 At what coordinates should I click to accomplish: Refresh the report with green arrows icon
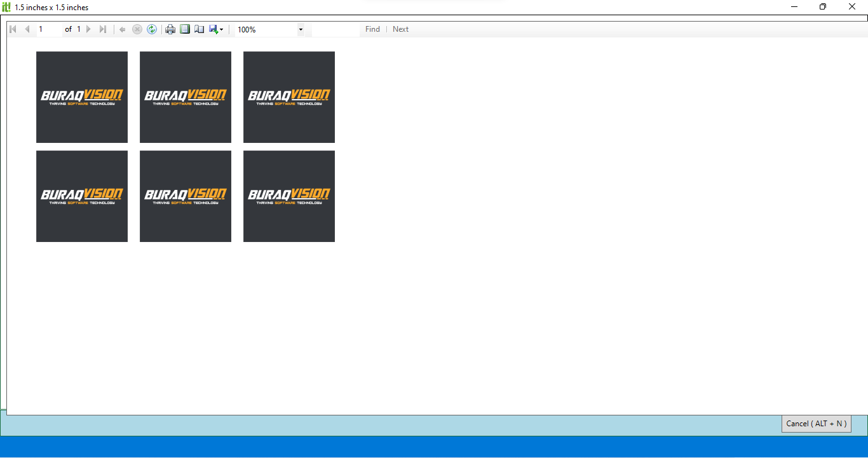pos(152,29)
